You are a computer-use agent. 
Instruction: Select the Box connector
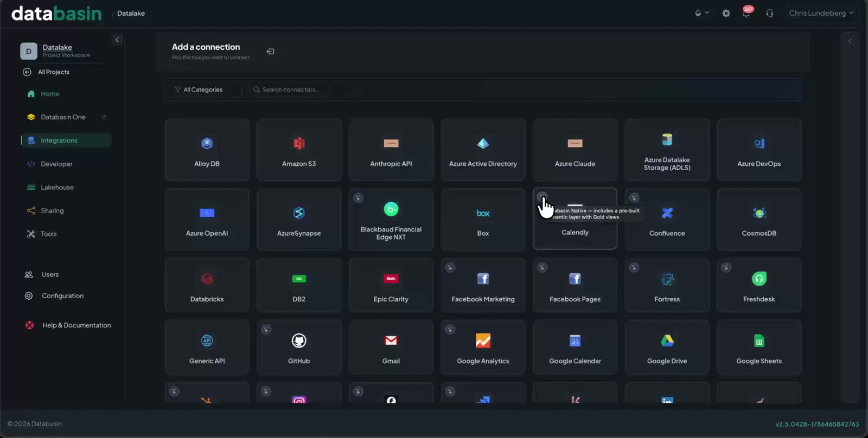coord(483,219)
